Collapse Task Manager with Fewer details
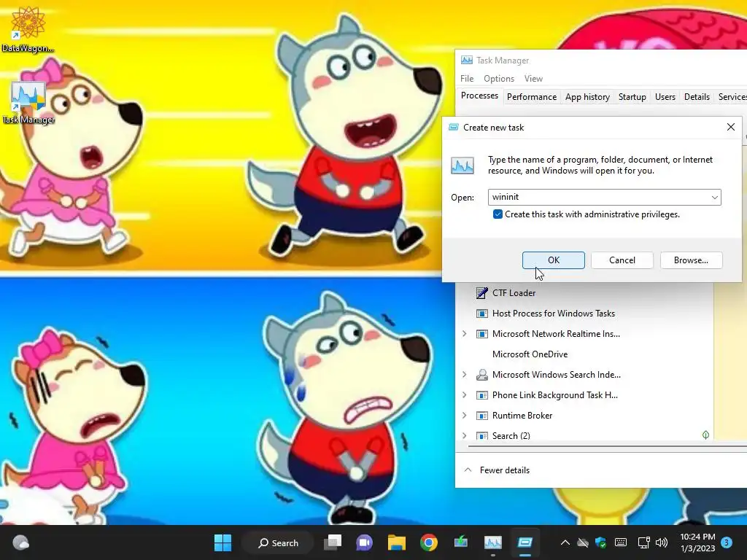747x560 pixels. (497, 470)
